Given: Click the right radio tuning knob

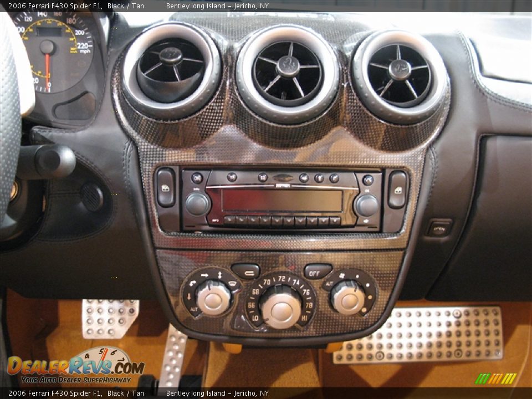Looking at the screenshot, I should pos(366,206).
